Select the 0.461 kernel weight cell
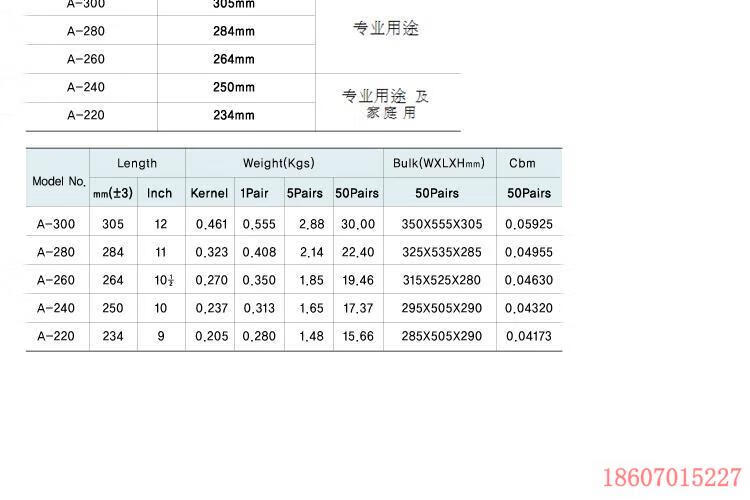This screenshot has width=750, height=500. click(210, 224)
